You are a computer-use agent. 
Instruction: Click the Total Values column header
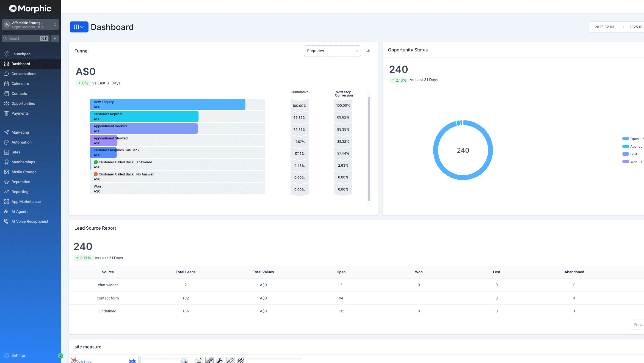point(263,272)
